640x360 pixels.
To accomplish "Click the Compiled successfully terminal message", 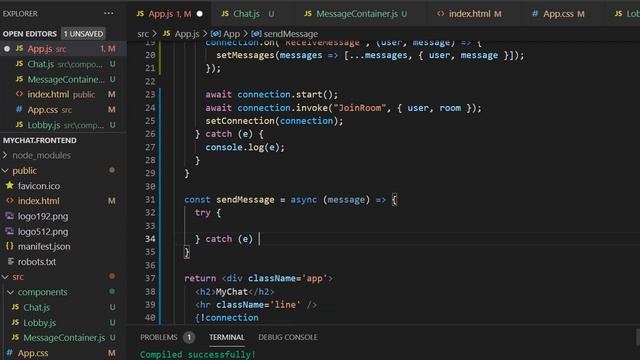I will (x=198, y=354).
